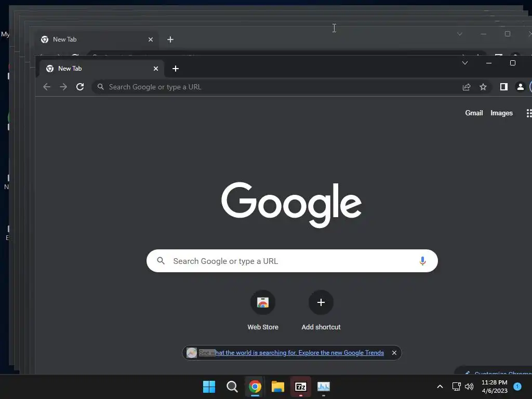This screenshot has width=532, height=399.
Task: Open the 7-Zip app in the taskbar
Action: coord(301,387)
